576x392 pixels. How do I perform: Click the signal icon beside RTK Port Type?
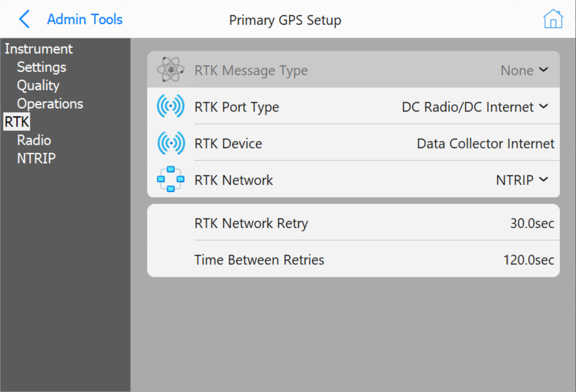(170, 106)
